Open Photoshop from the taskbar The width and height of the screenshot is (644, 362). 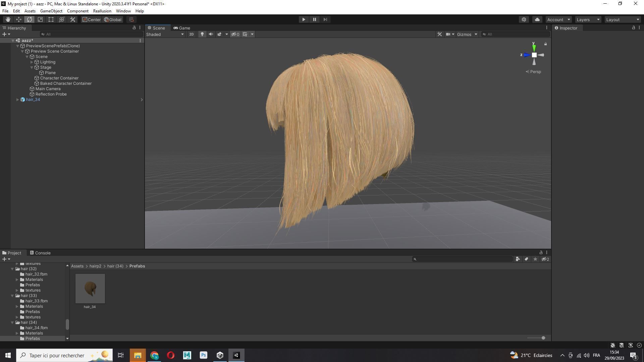pos(204,355)
